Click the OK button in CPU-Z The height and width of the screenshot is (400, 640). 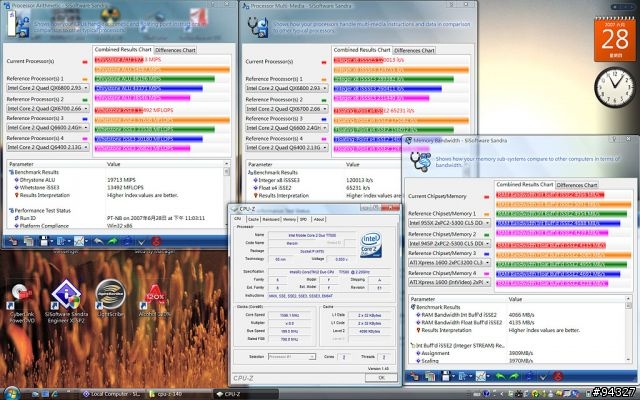pos(381,378)
